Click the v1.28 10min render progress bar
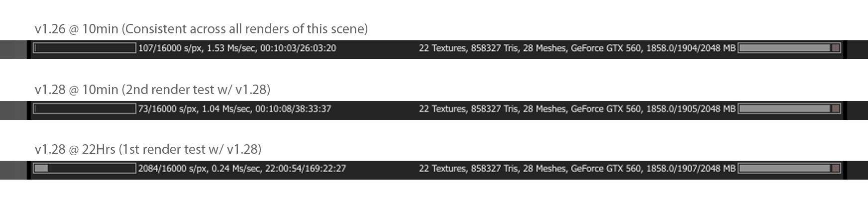The height and width of the screenshot is (206, 868). (x=85, y=108)
